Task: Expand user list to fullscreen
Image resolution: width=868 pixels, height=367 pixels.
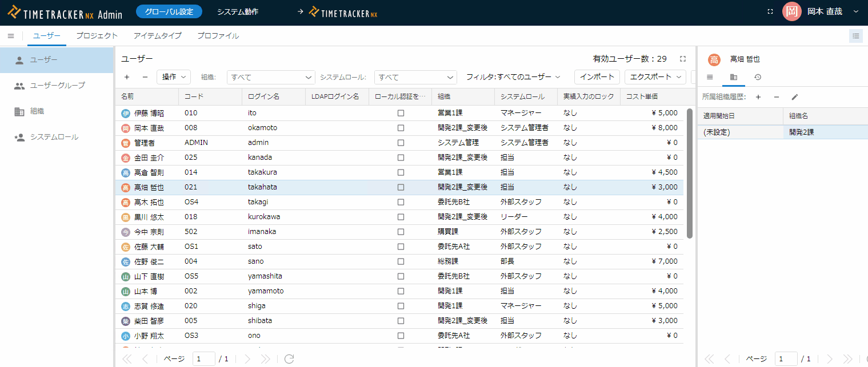Action: [682, 59]
